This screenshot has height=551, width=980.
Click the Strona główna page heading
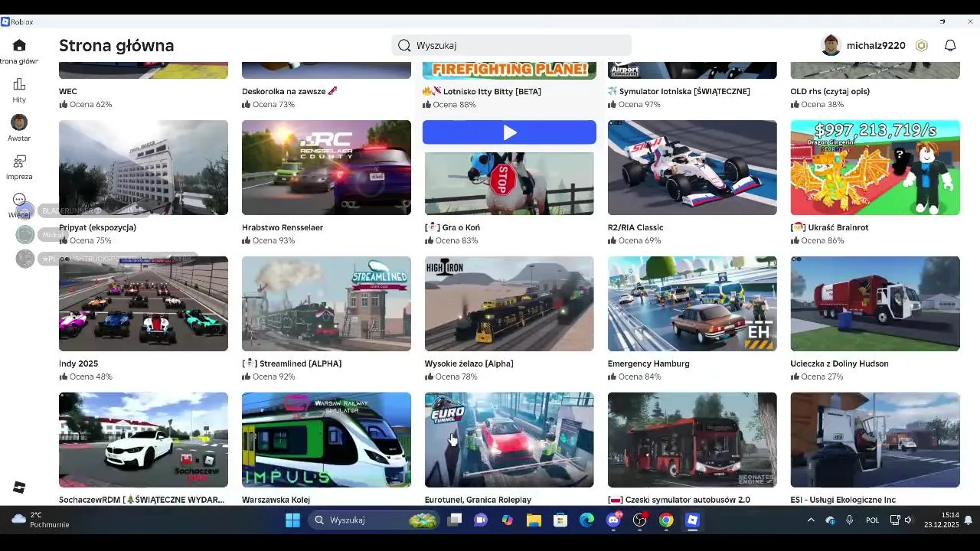tap(116, 45)
